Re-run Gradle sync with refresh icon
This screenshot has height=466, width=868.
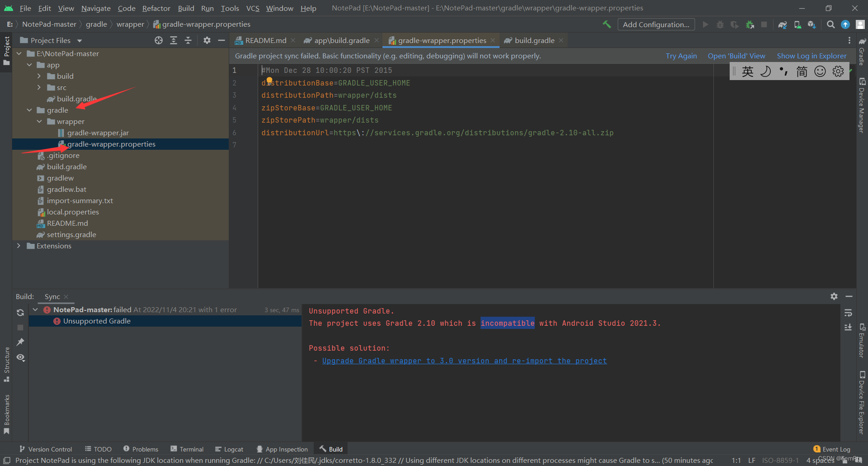(x=20, y=312)
